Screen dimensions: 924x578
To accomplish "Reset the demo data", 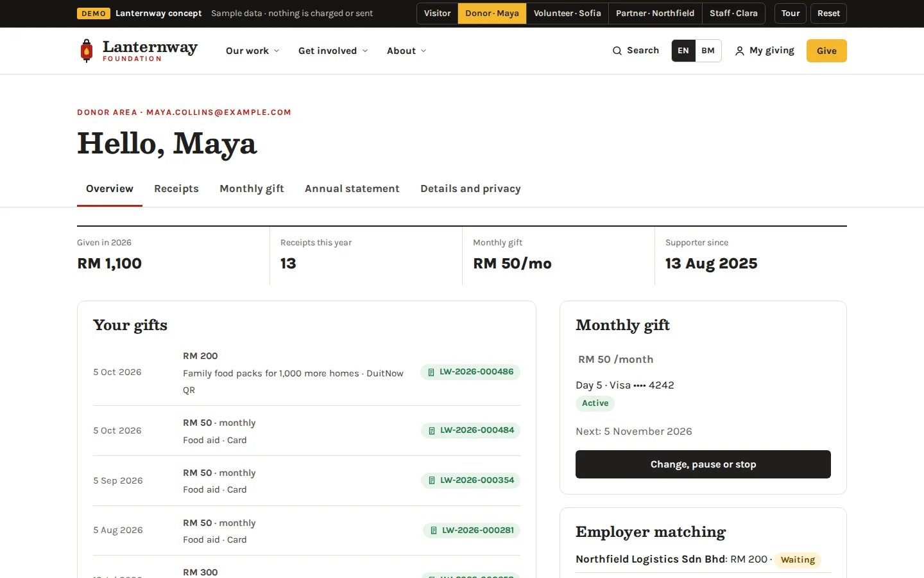I will pos(828,13).
